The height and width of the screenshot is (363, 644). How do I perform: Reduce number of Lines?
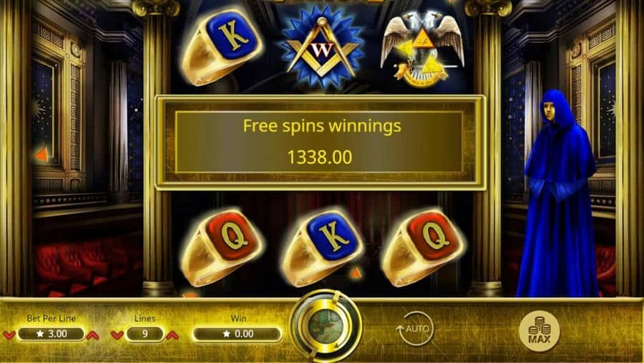click(117, 334)
